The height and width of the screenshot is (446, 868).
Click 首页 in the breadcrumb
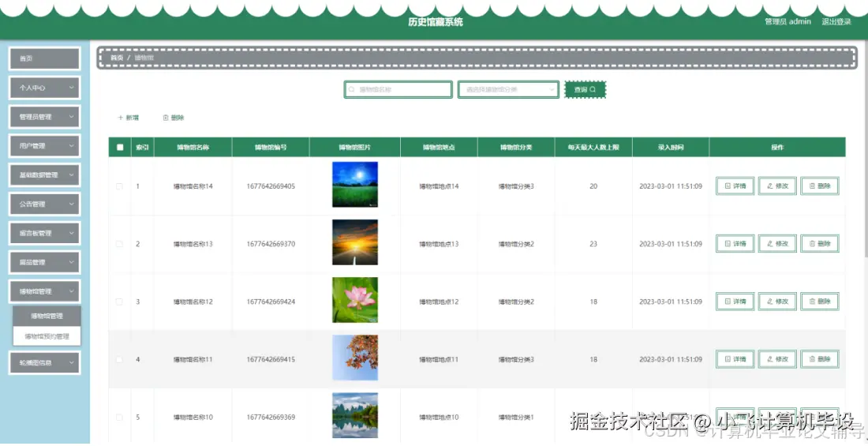[117, 58]
